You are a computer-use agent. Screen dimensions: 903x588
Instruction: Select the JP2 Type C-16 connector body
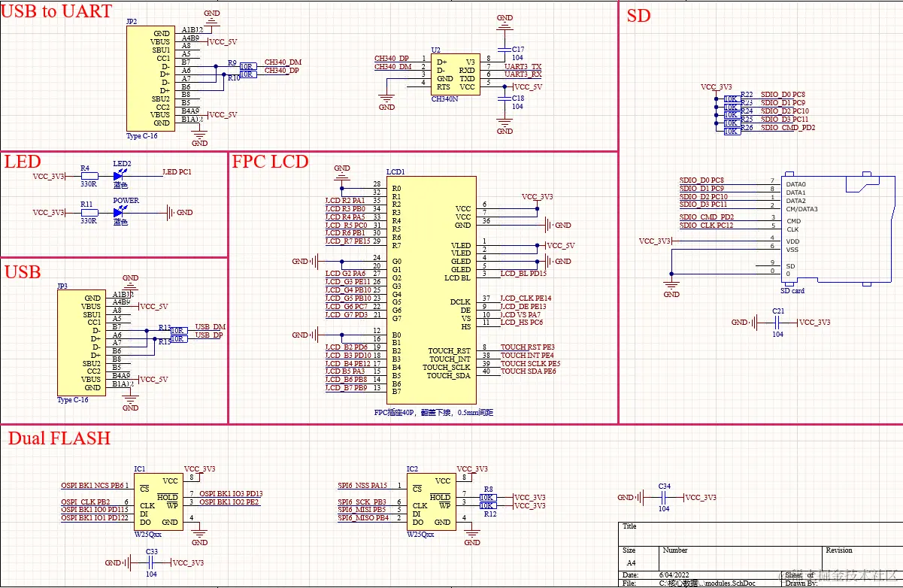click(149, 78)
